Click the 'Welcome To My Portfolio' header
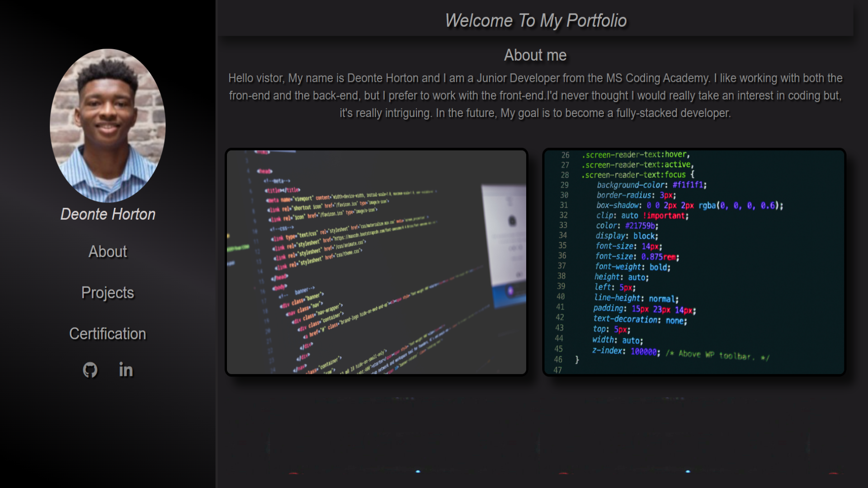 536,20
